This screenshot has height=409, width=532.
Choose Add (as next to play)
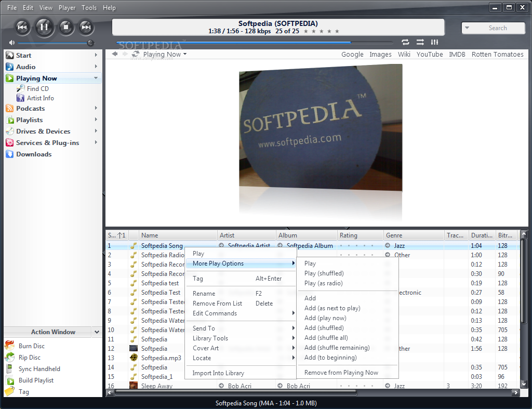347,308
